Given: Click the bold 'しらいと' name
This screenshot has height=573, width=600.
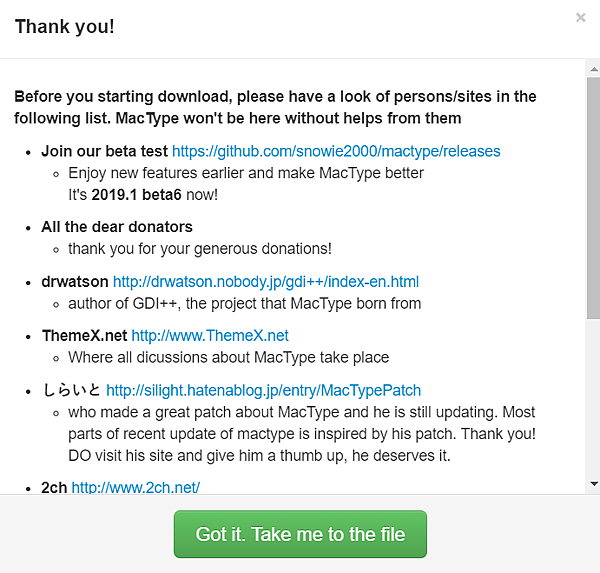Looking at the screenshot, I should (x=71, y=390).
